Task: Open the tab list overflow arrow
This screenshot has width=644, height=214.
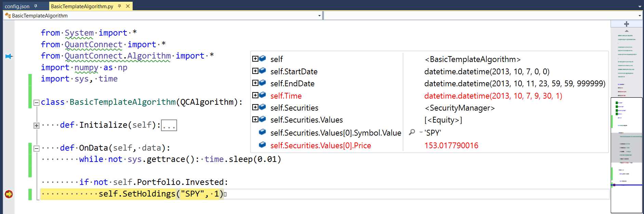Action: click(640, 7)
